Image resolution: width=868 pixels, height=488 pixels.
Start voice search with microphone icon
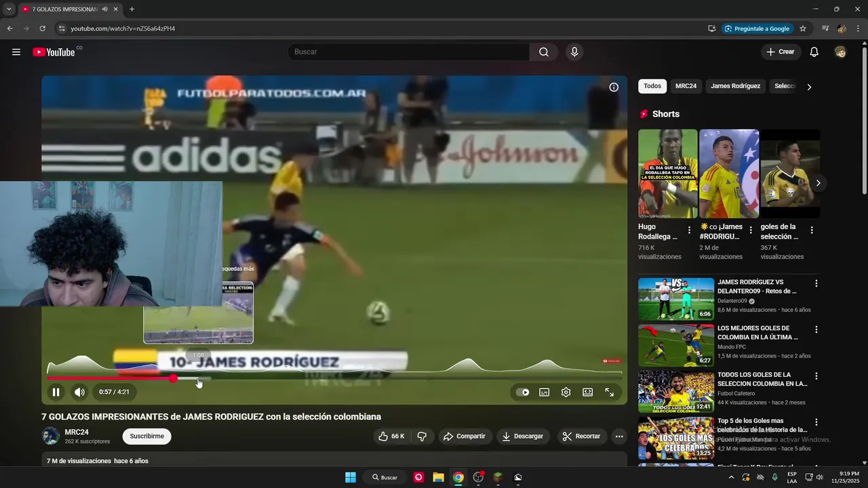point(574,52)
